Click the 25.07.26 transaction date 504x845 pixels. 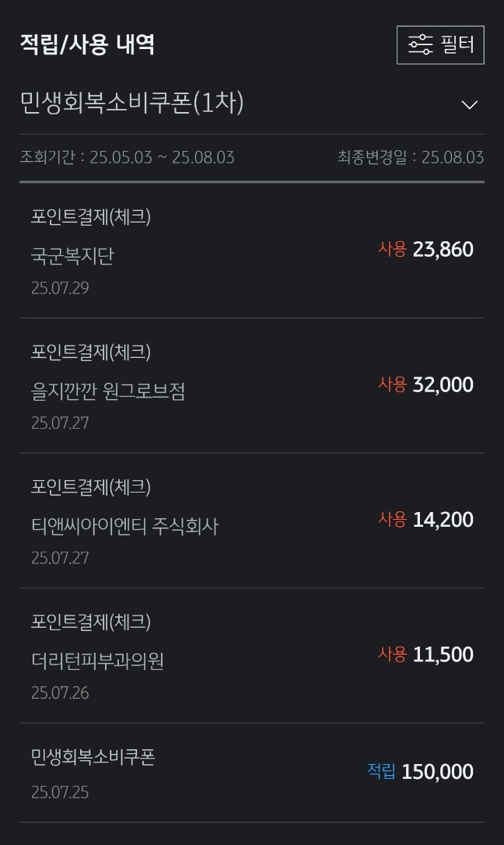pyautogui.click(x=60, y=692)
